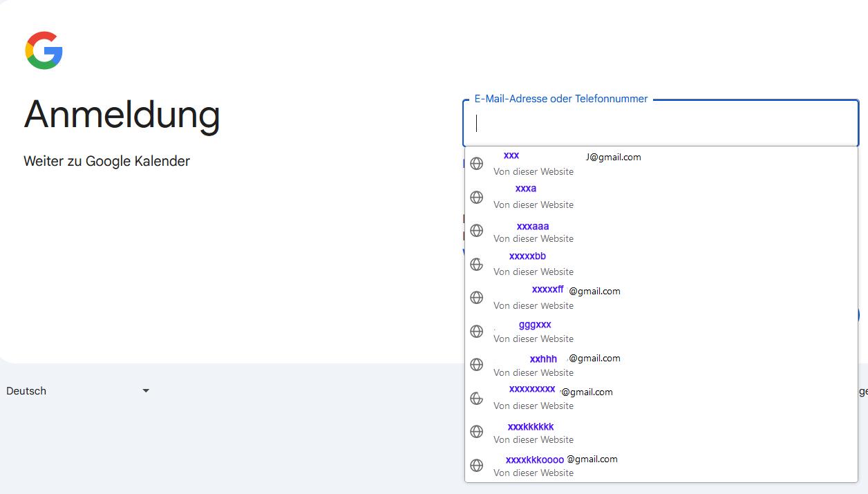The width and height of the screenshot is (868, 494).
Task: Select the xxx suggestion ending J@gmail.com
Action: (x=661, y=164)
